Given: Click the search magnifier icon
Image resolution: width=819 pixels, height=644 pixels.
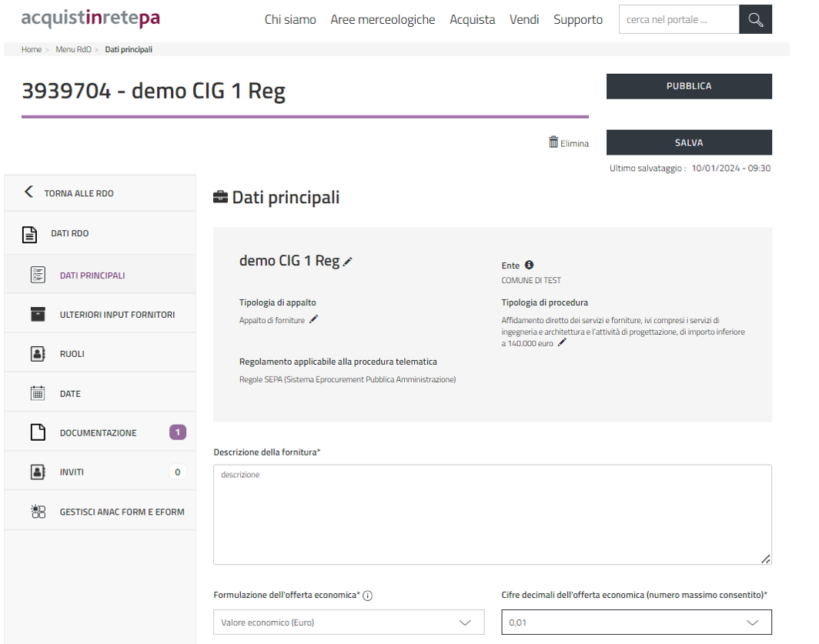Looking at the screenshot, I should (755, 20).
